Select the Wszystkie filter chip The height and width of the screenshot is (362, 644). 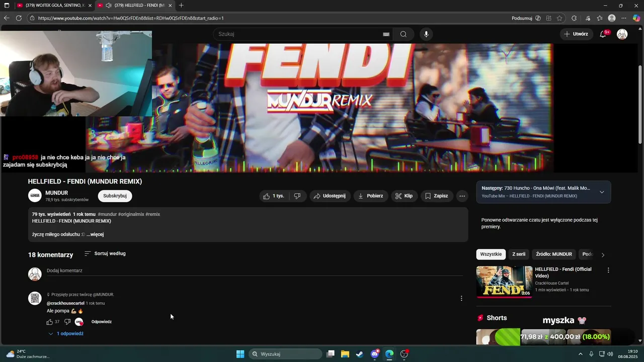(491, 254)
